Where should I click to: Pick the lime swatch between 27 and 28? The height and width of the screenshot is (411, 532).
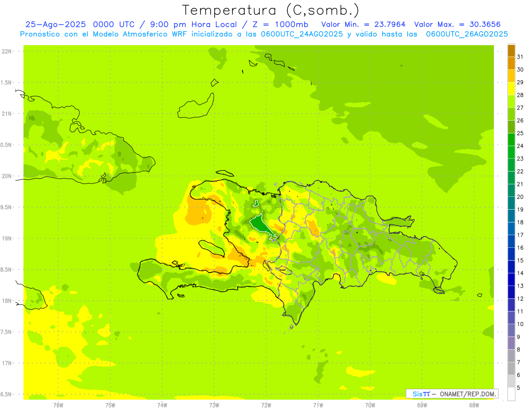[x=511, y=101]
